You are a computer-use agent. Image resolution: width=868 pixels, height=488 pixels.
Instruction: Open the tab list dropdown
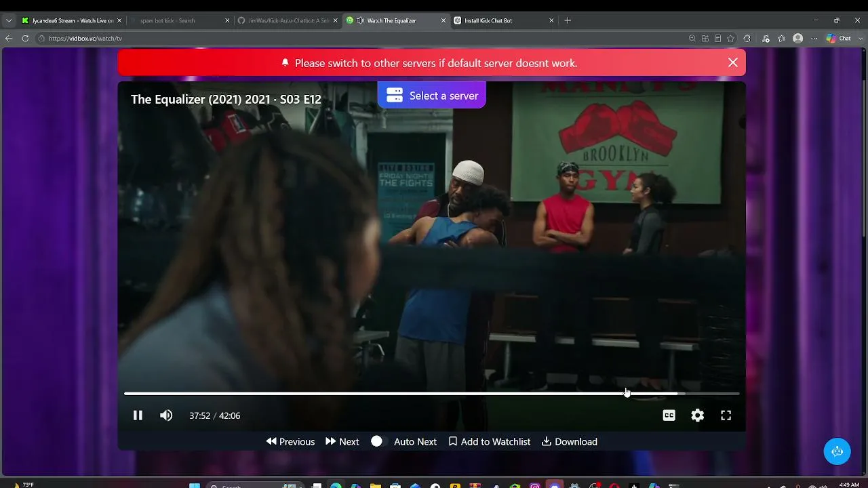point(9,20)
